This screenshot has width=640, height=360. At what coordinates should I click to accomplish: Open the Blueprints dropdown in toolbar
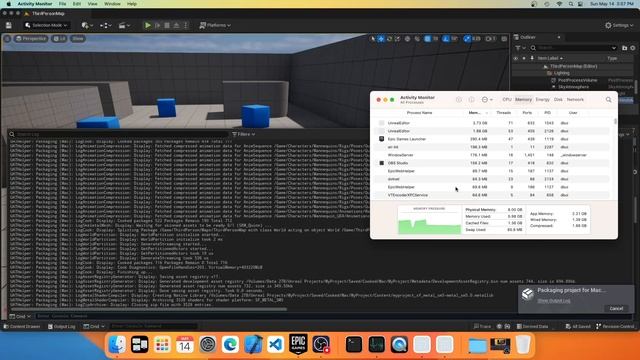(106, 25)
